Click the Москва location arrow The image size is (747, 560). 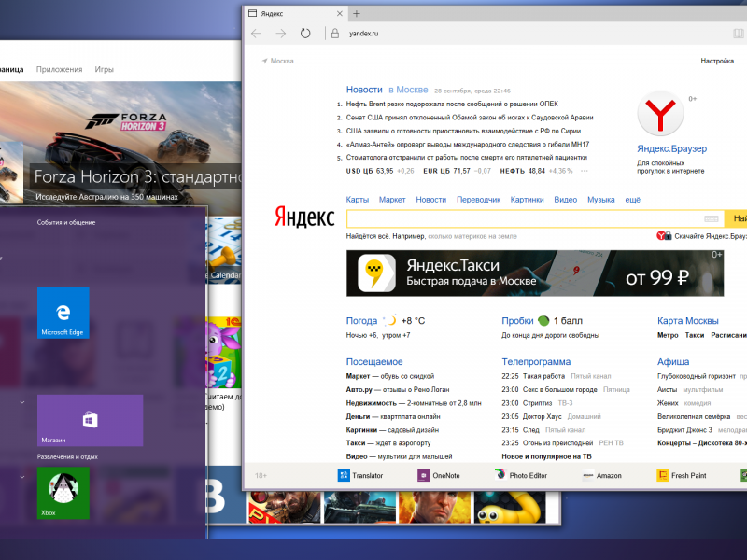[x=264, y=61]
